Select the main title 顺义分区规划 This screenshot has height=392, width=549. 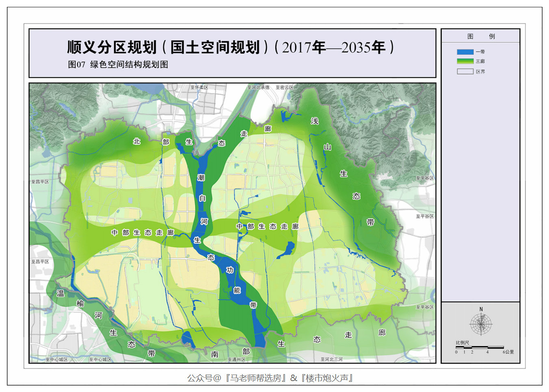pyautogui.click(x=112, y=47)
